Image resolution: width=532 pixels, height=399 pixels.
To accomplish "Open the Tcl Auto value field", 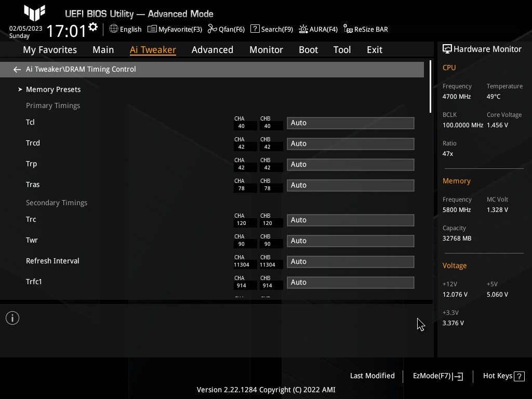I will point(350,123).
